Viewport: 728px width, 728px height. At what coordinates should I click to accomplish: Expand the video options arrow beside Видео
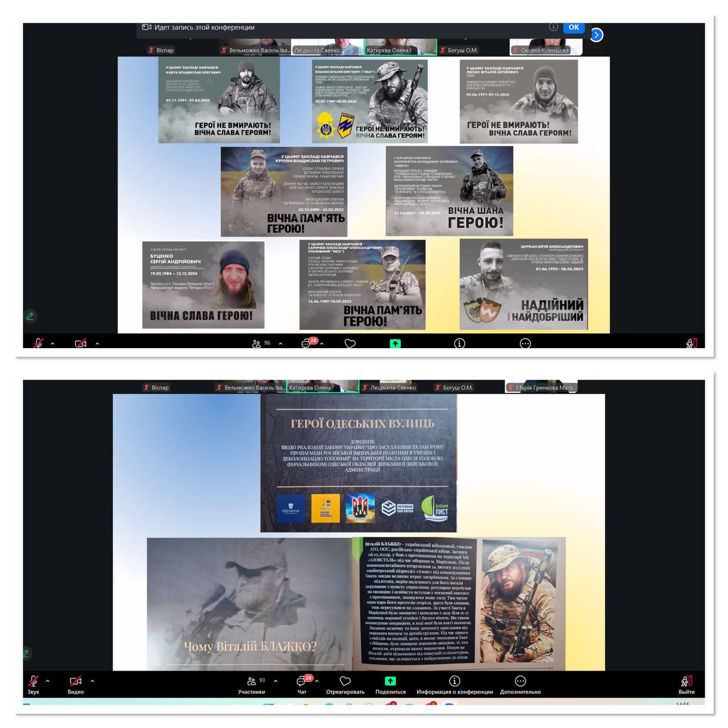click(92, 681)
